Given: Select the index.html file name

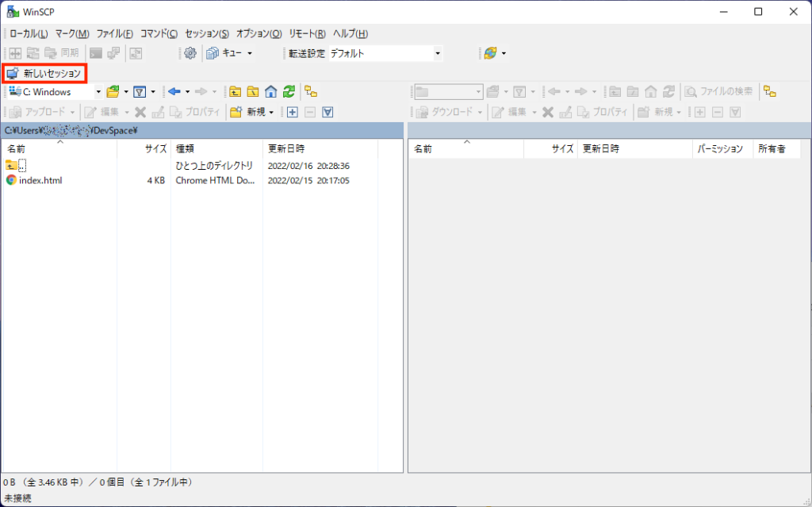Looking at the screenshot, I should [40, 180].
